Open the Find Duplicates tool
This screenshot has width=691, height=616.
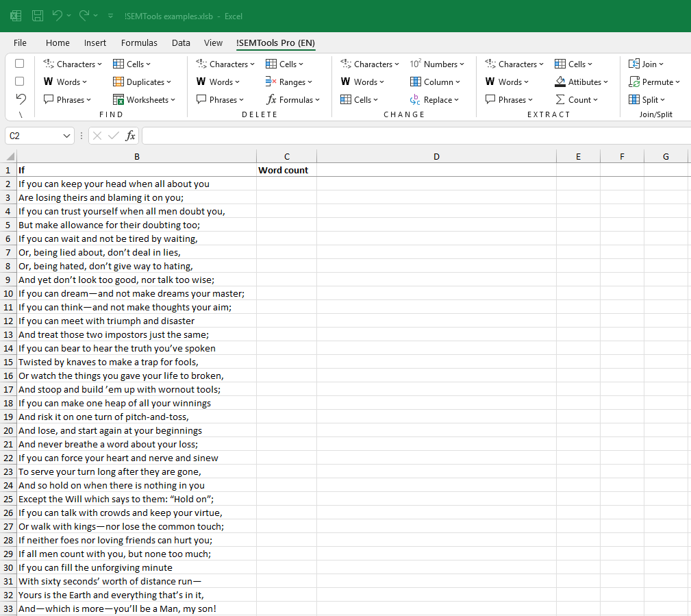(x=144, y=82)
